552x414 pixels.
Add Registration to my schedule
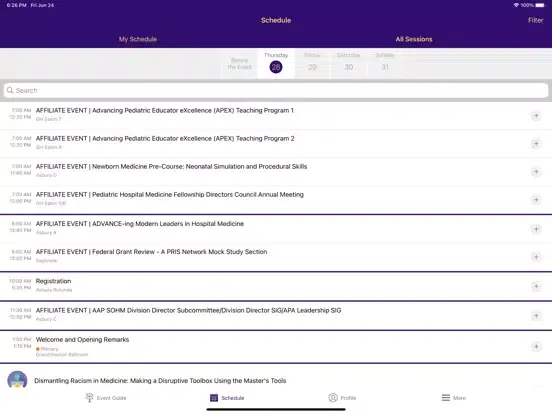point(536,287)
